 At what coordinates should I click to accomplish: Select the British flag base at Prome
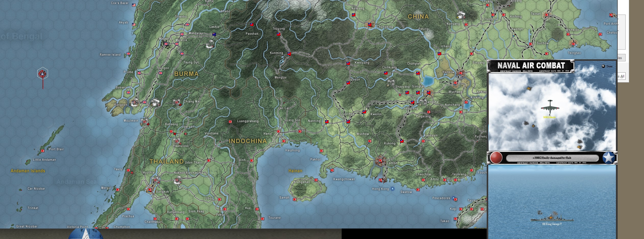(x=139, y=73)
